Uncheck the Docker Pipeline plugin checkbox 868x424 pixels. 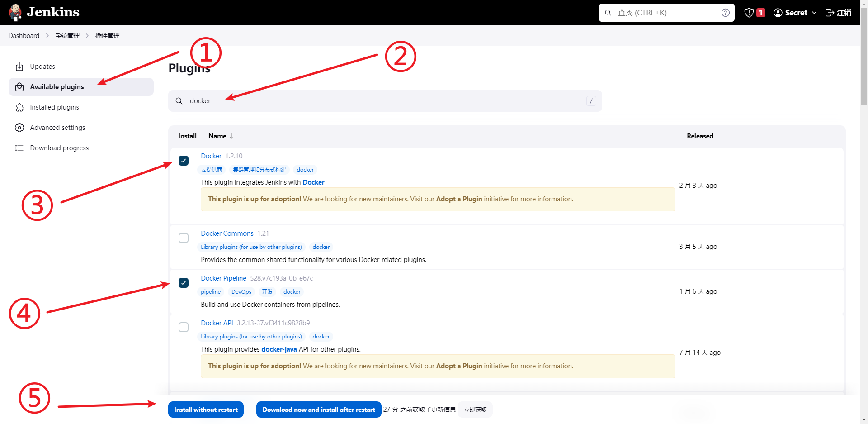184,283
